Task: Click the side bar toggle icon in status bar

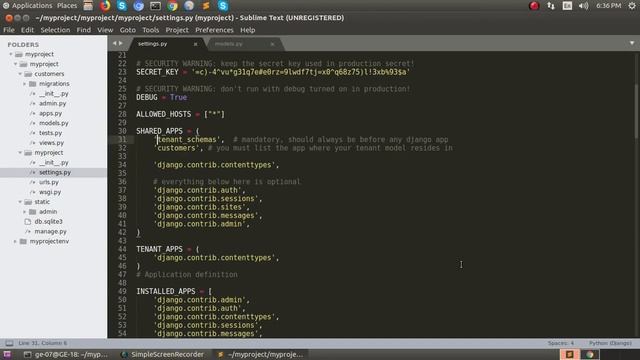Action: 9,343
